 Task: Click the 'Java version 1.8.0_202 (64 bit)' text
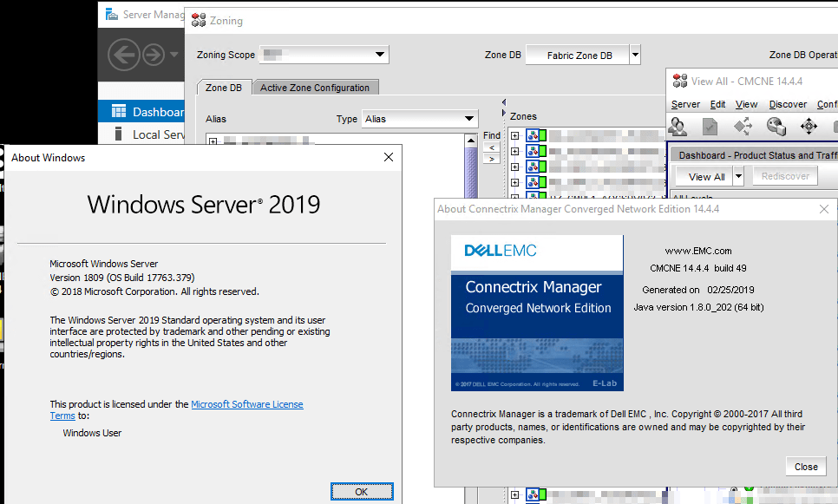(x=698, y=307)
